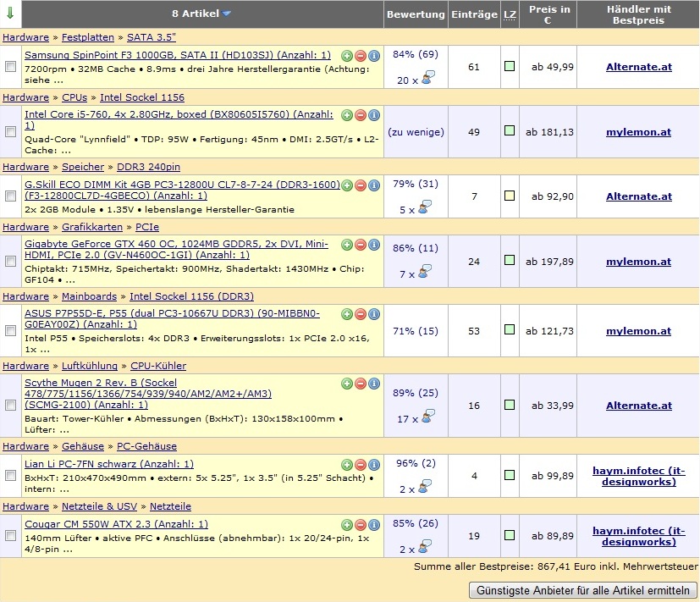This screenshot has height=602, width=700.
Task: Click plus icon for Scythe Mugen 2
Action: click(x=347, y=384)
